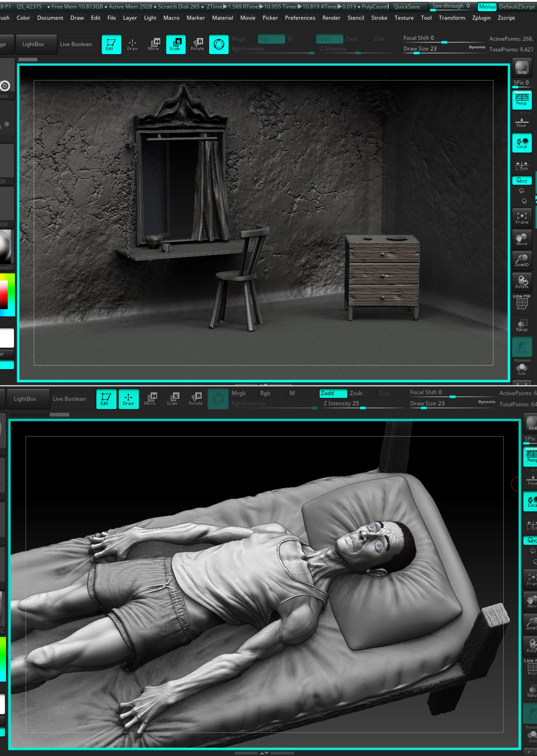Image resolution: width=537 pixels, height=756 pixels.
Task: Select Rotate tool icon in bottom toolbar
Action: (195, 399)
